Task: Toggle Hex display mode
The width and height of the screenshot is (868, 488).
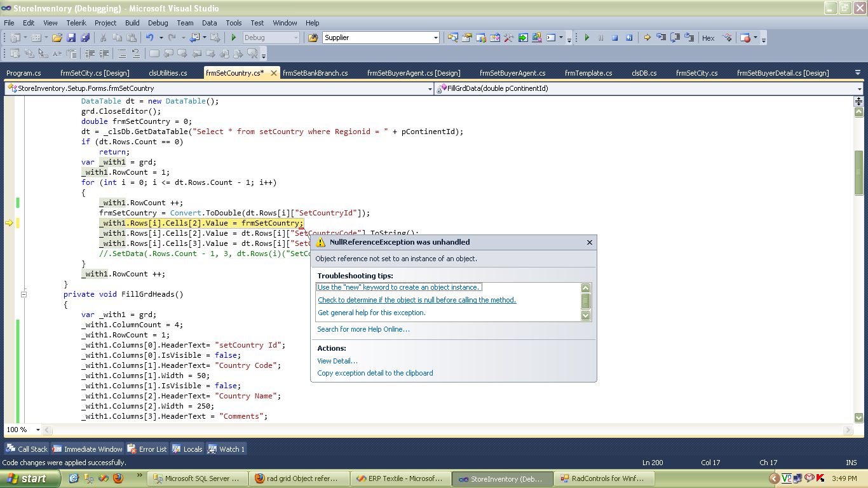Action: coord(709,38)
